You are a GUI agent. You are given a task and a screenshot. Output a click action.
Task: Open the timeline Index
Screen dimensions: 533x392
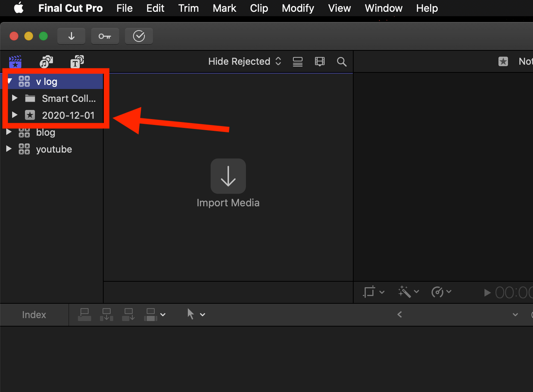coord(34,315)
